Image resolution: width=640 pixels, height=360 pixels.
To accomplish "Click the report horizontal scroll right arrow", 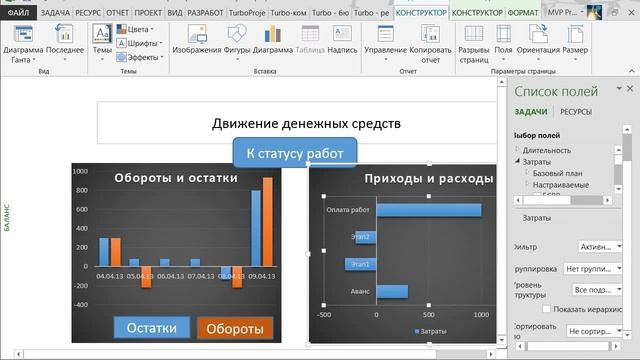I will click(x=491, y=354).
